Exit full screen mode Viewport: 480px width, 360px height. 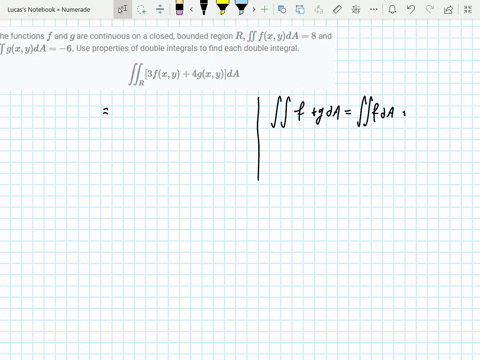(468, 9)
